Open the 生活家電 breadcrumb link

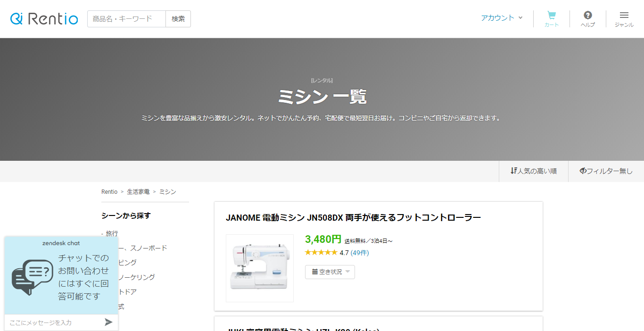point(138,192)
